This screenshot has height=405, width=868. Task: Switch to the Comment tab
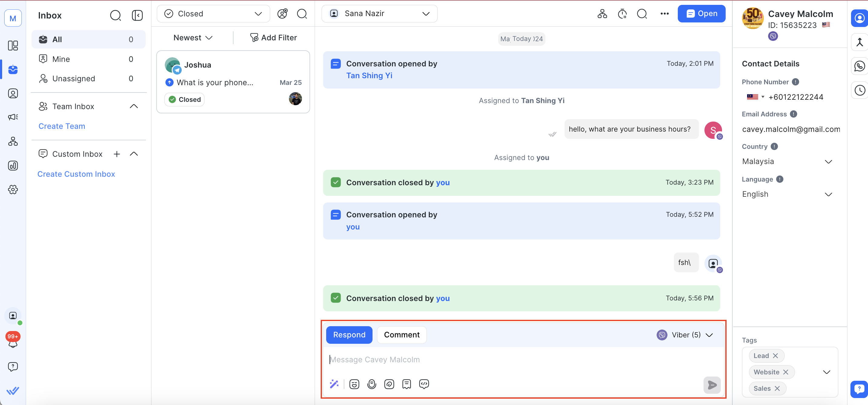[402, 335]
